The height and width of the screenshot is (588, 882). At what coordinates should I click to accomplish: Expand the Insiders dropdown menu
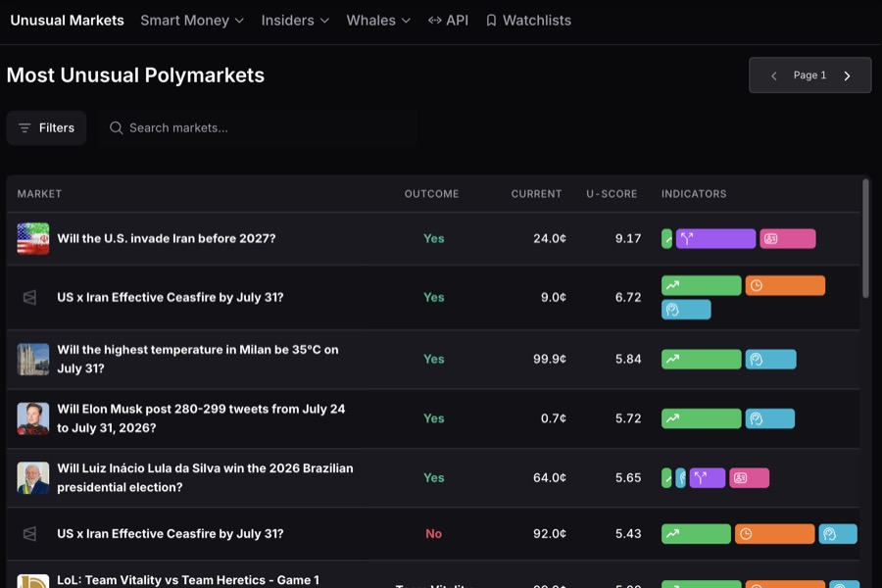click(x=295, y=21)
